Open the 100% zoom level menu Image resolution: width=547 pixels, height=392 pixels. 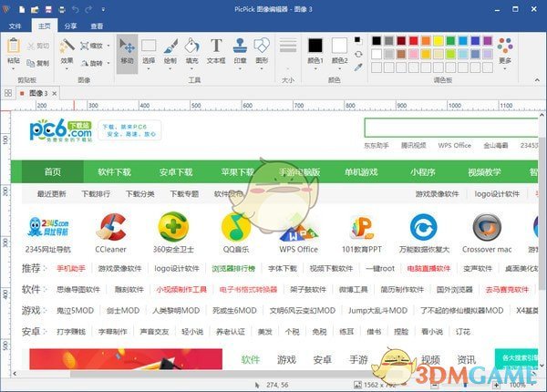click(x=521, y=385)
